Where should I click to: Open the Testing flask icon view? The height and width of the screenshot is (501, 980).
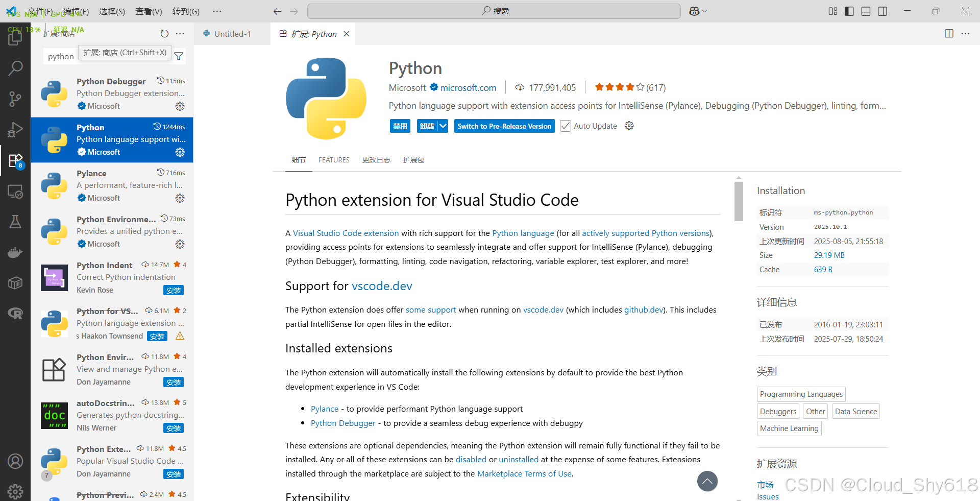[x=15, y=221]
